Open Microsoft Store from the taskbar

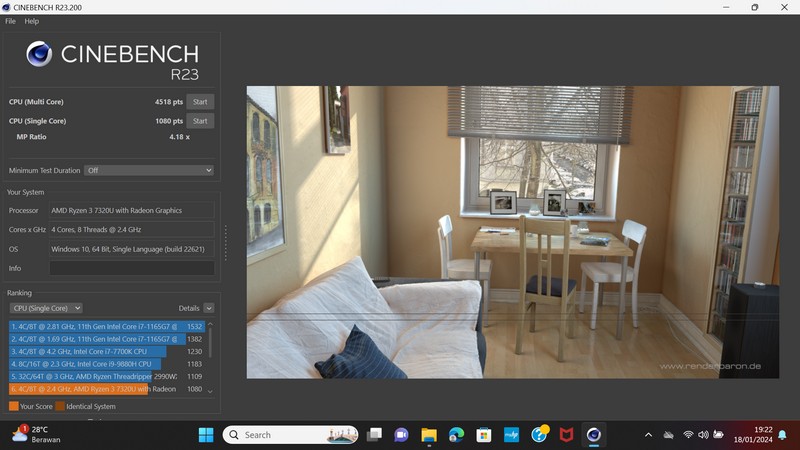(x=484, y=434)
